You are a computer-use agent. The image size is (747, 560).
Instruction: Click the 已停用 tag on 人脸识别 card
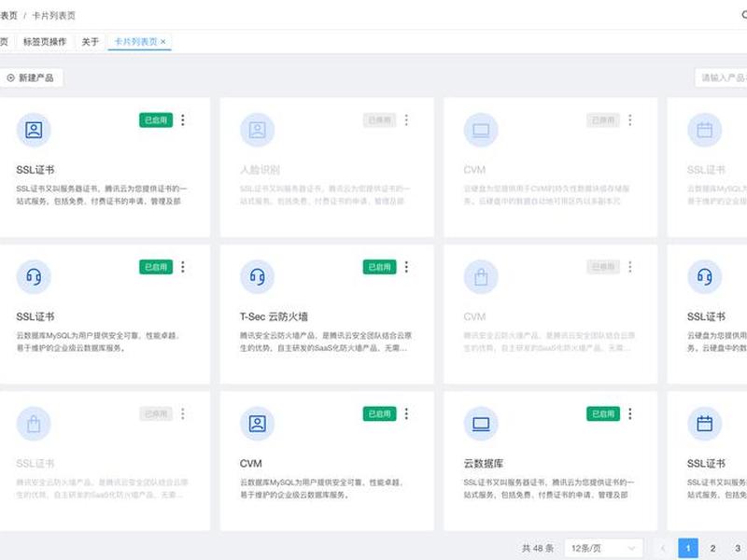(x=380, y=120)
